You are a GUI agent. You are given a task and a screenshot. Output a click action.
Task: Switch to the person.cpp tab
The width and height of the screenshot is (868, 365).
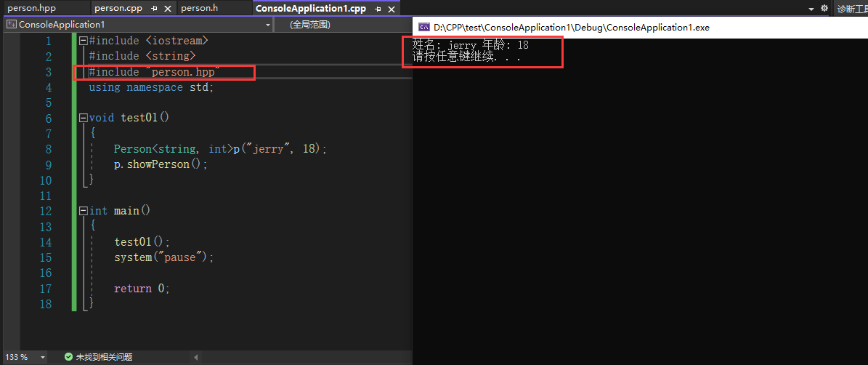tap(118, 8)
